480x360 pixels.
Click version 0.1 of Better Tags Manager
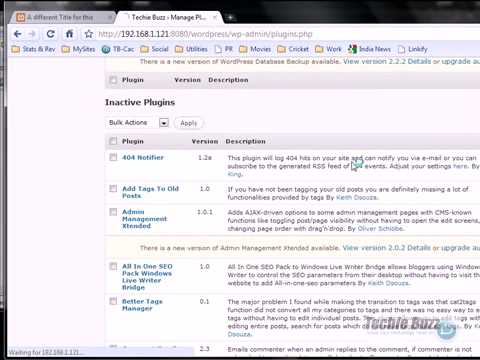[204, 301]
